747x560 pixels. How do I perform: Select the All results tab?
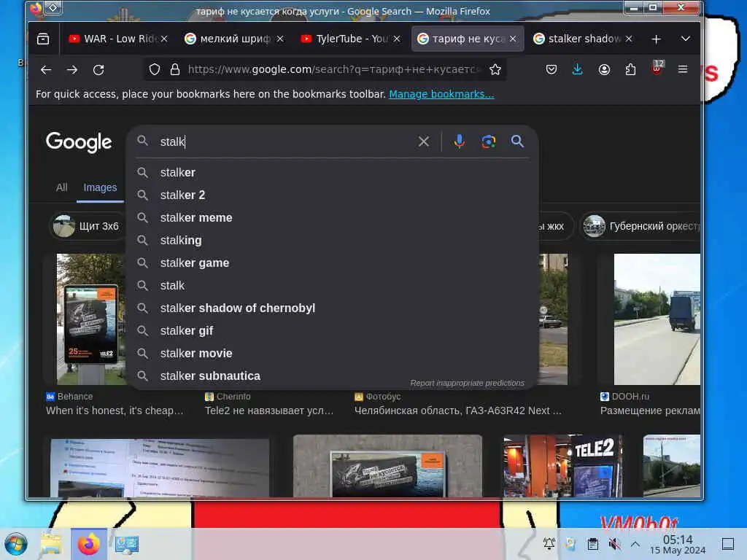pyautogui.click(x=61, y=187)
